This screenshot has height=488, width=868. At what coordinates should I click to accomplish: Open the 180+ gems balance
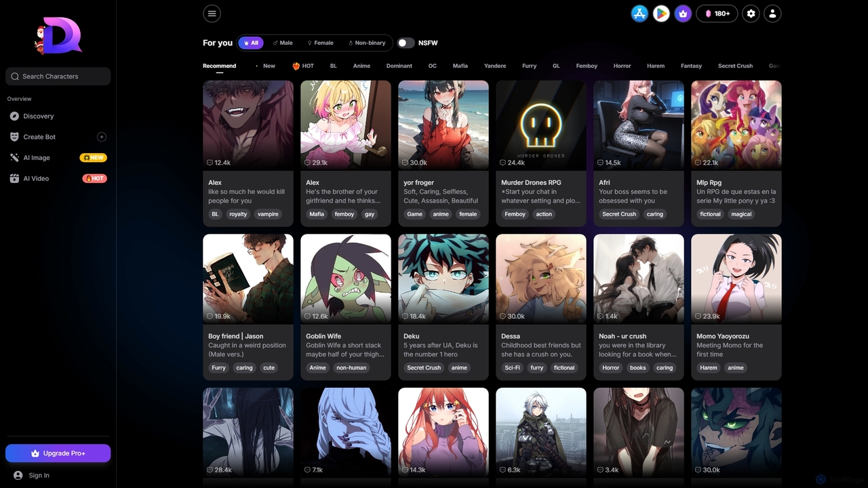click(x=717, y=13)
